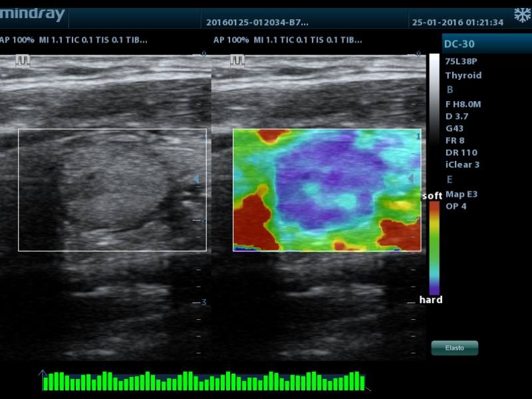Click the exam ID 20160125-012034-B7 field
Image resolution: width=532 pixels, height=399 pixels.
(257, 22)
